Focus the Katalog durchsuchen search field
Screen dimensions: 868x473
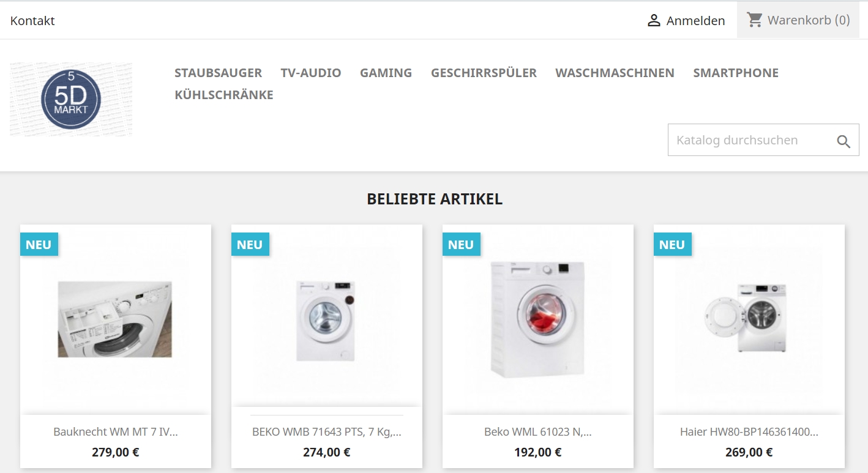(x=751, y=140)
